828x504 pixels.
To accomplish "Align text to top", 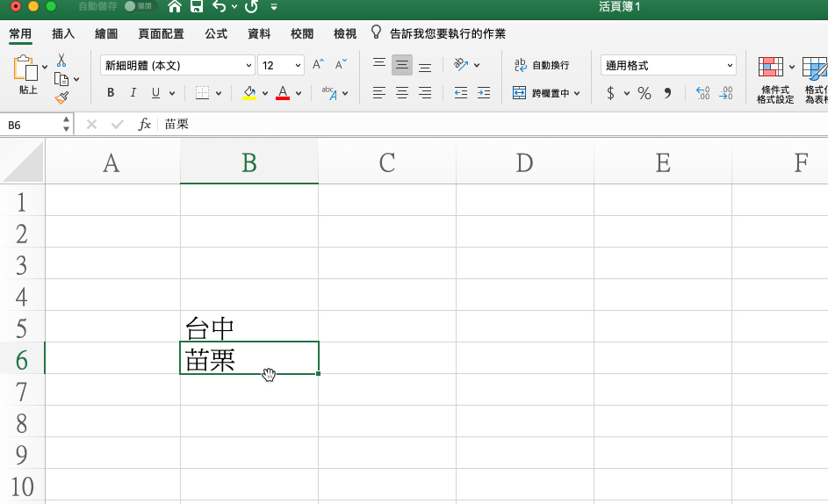I will 379,64.
